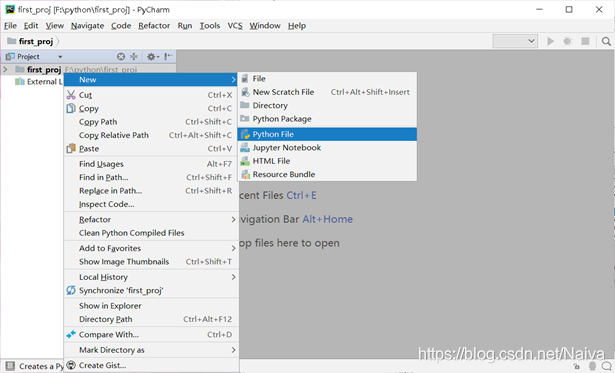Click the event log icon in status bar
615x373 pixels.
click(607, 367)
